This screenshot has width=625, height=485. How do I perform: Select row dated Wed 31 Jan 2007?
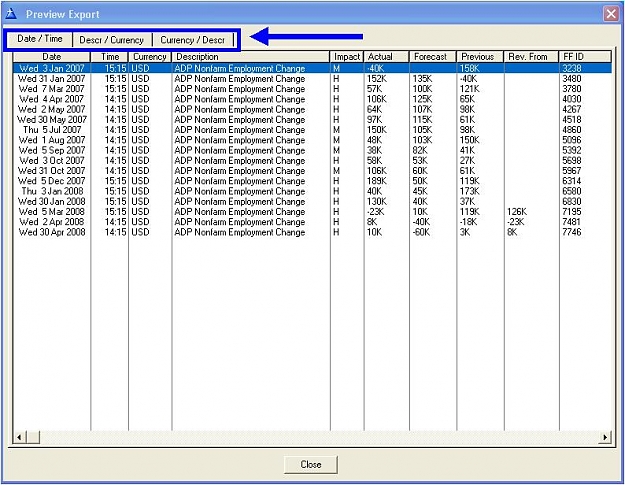tap(312, 79)
